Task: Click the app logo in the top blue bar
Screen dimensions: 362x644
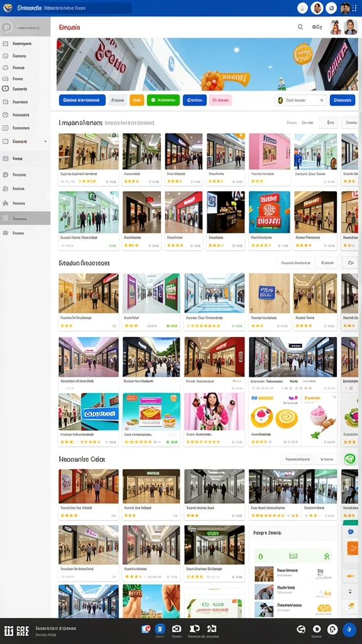Action: (8, 8)
